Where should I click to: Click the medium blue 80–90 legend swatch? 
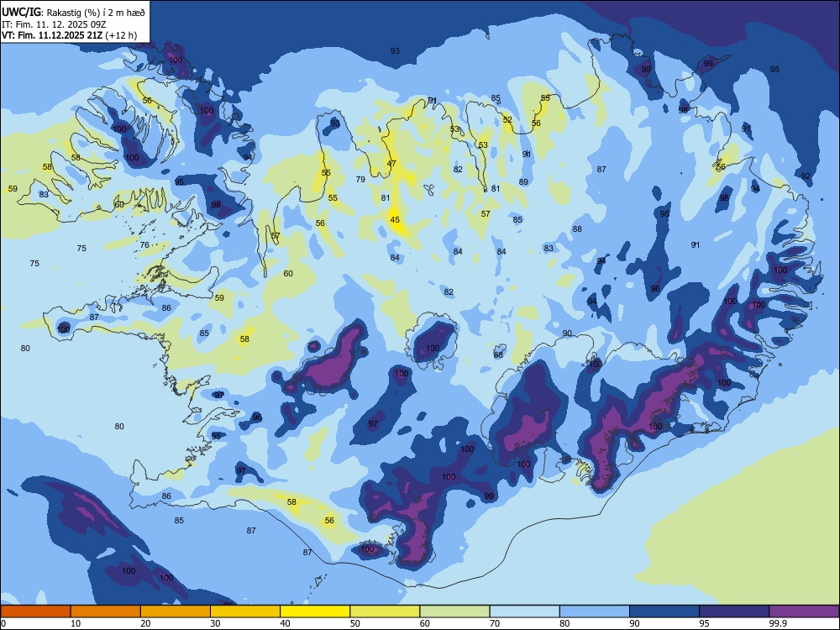pos(594,612)
